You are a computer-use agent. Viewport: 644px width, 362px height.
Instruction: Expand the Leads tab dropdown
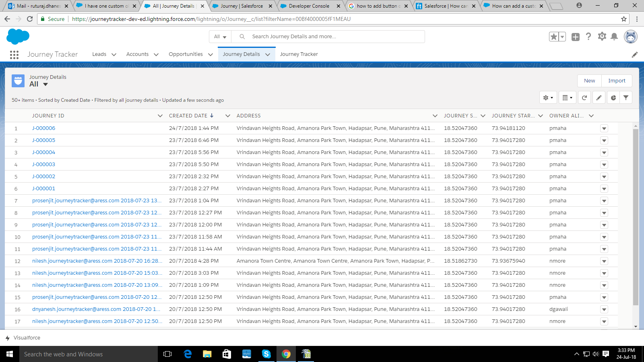114,55
